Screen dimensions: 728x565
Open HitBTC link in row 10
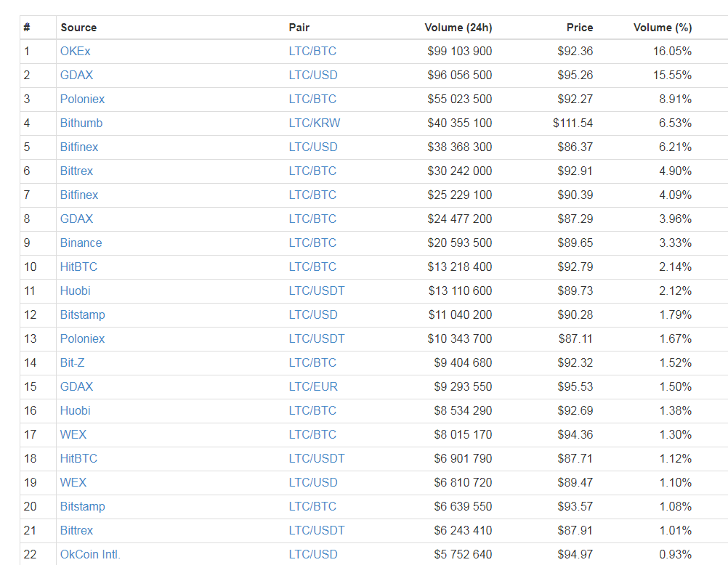79,267
